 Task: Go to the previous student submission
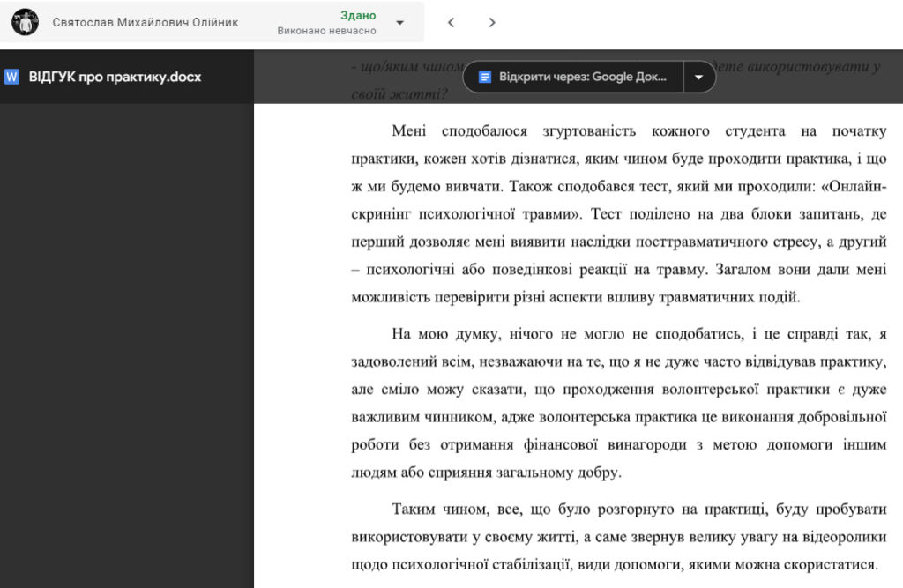[451, 22]
